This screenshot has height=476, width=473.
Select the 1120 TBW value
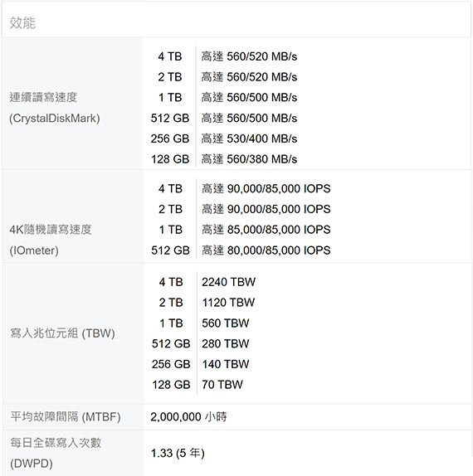(228, 303)
